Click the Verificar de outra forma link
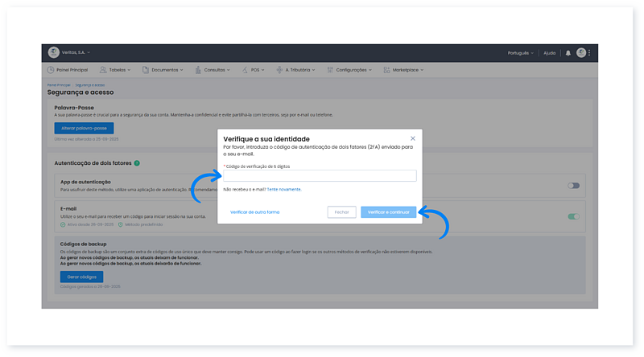The image size is (644, 357). coord(254,212)
